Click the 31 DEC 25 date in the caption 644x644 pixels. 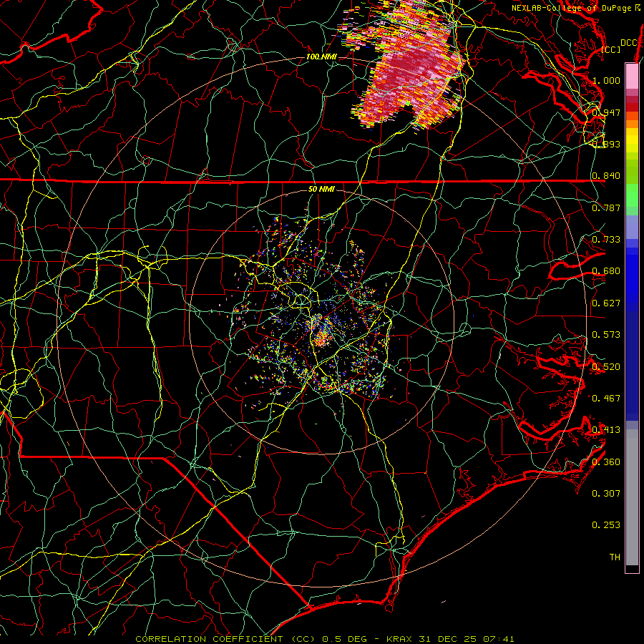pos(450,639)
